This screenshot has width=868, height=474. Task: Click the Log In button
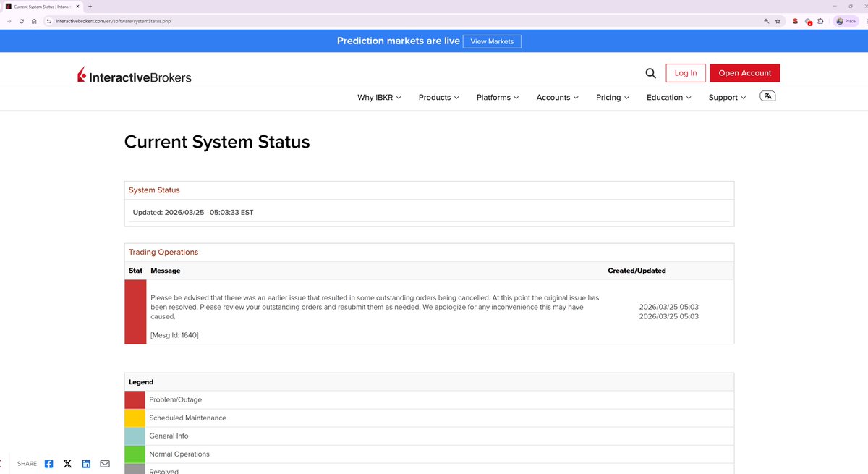[686, 73]
